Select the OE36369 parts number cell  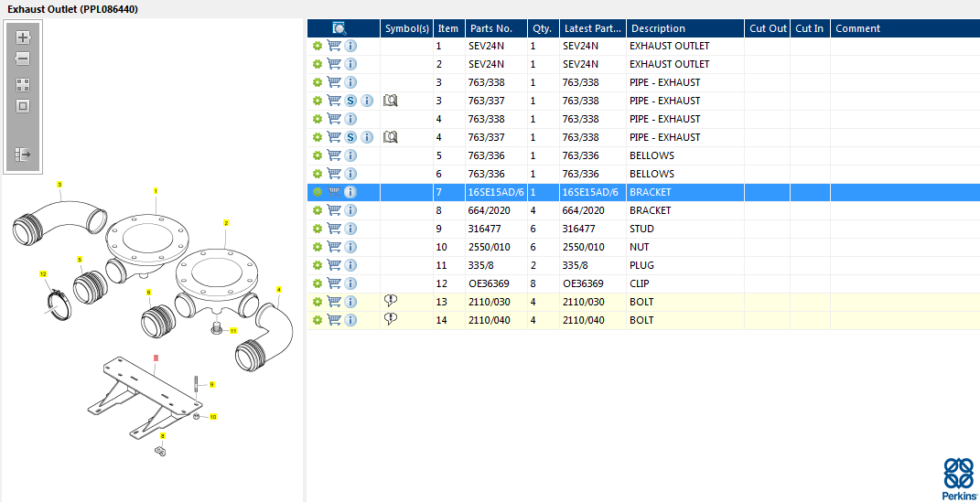click(x=496, y=283)
